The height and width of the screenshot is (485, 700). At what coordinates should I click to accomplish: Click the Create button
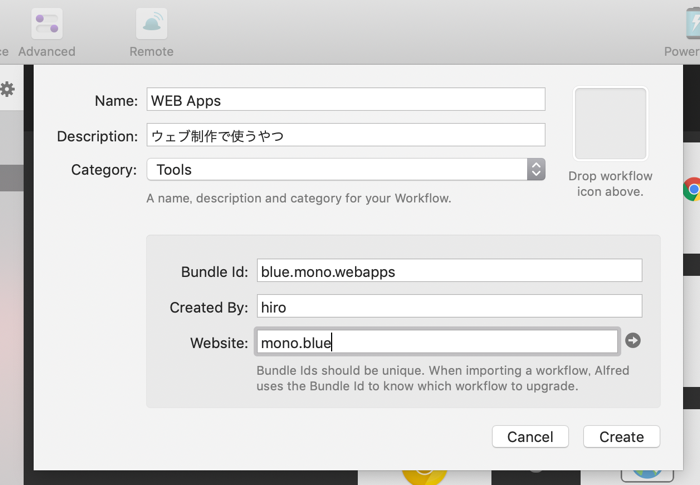point(621,437)
